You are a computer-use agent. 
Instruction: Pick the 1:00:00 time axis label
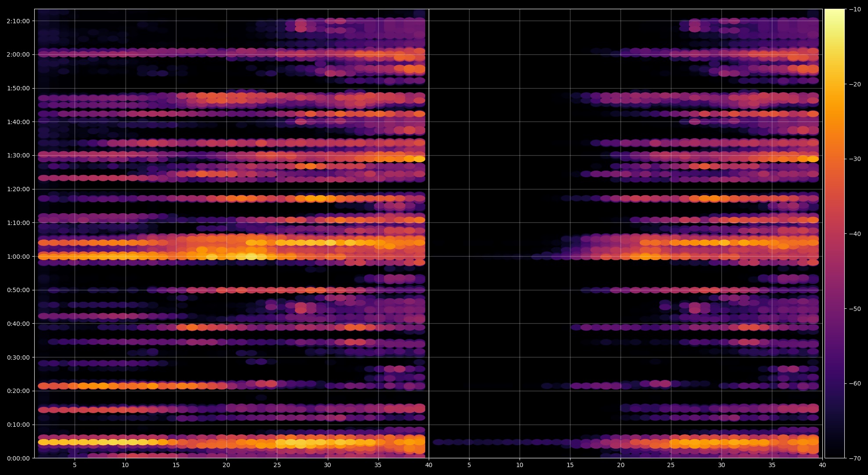click(18, 257)
